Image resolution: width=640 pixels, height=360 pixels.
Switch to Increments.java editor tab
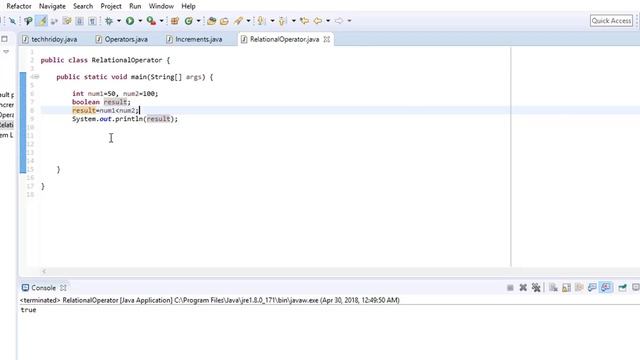(194, 40)
